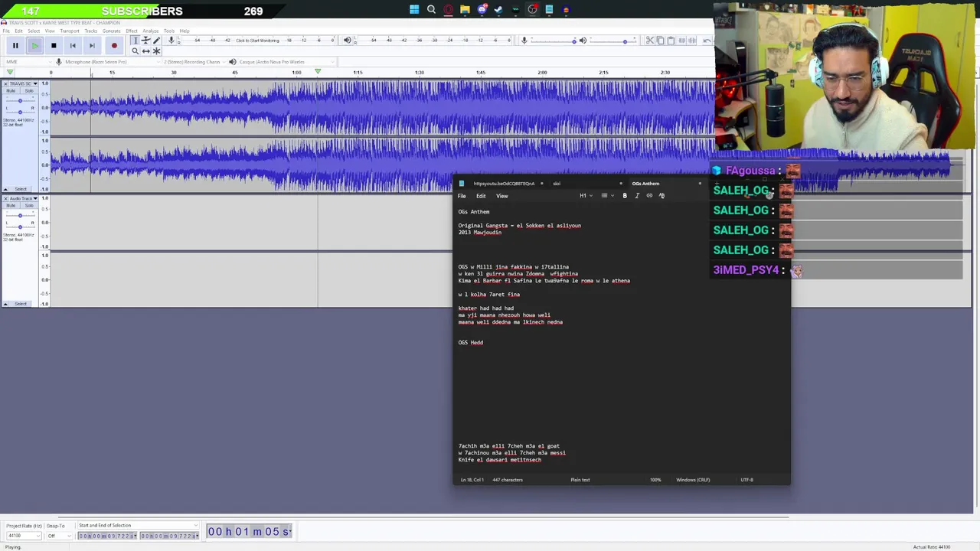The image size is (980, 551).
Task: Close the TRAVIS SC track with its X
Action: pyautogui.click(x=5, y=83)
